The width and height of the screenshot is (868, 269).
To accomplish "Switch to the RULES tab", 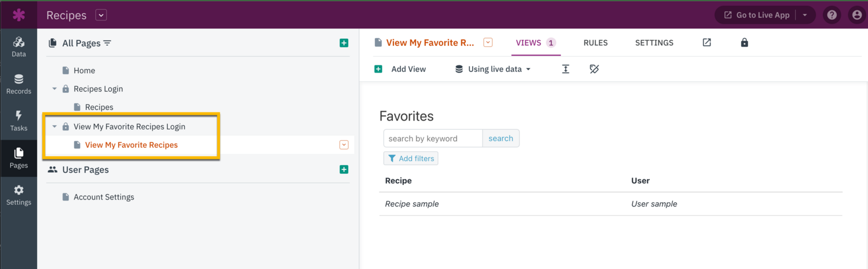I will (x=595, y=42).
